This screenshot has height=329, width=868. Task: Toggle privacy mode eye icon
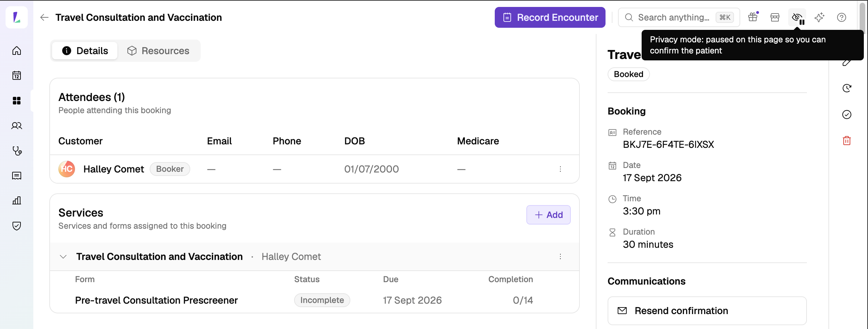coord(797,17)
